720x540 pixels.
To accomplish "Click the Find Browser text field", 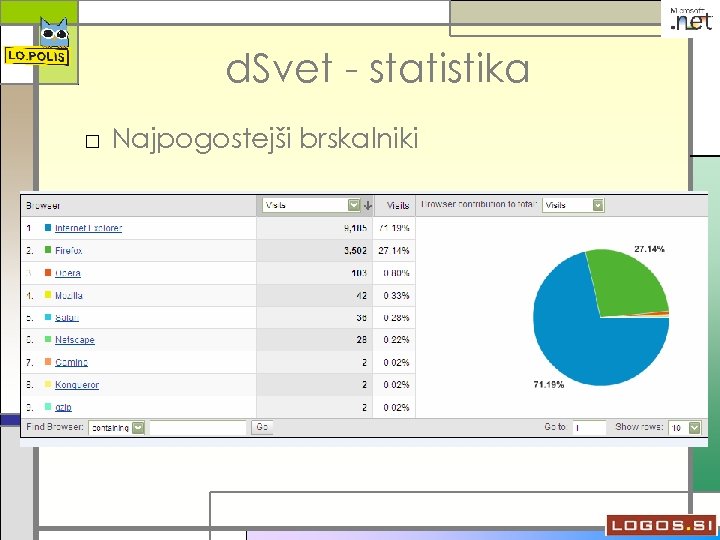I will click(x=198, y=428).
